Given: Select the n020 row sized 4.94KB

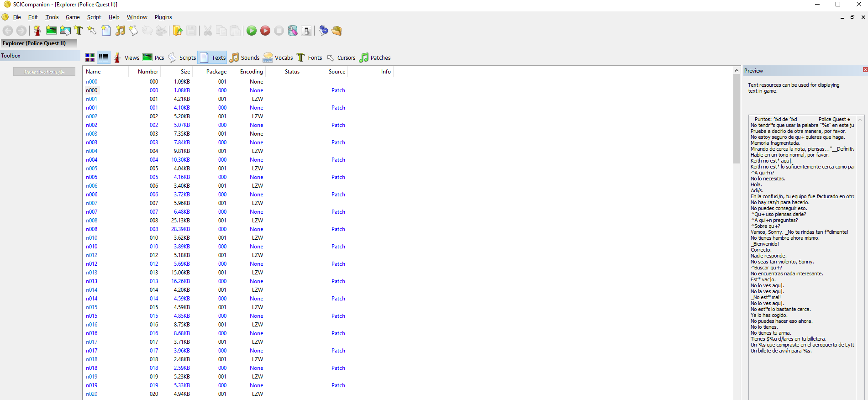Looking at the screenshot, I should pos(238,394).
